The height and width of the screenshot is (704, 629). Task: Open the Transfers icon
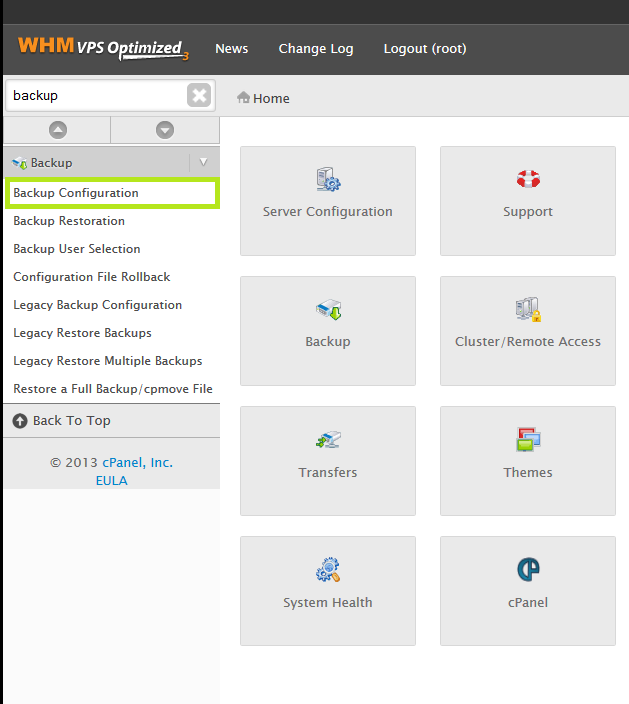click(x=328, y=440)
